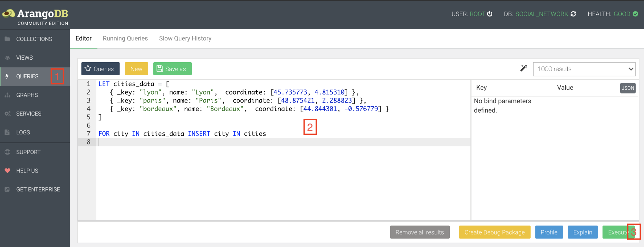Open Collections from the sidebar folder icon
Screen dimensions: 644x247
(x=7, y=39)
